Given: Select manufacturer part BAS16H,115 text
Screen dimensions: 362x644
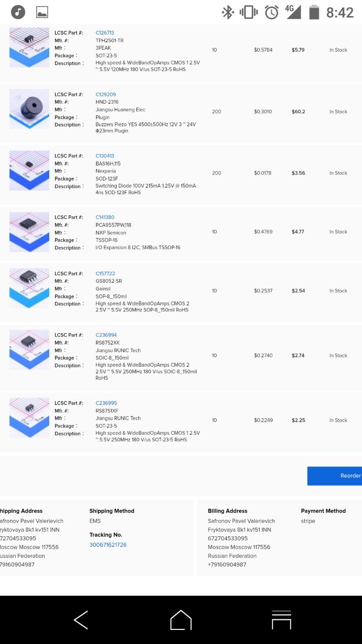Looking at the screenshot, I should (108, 164).
